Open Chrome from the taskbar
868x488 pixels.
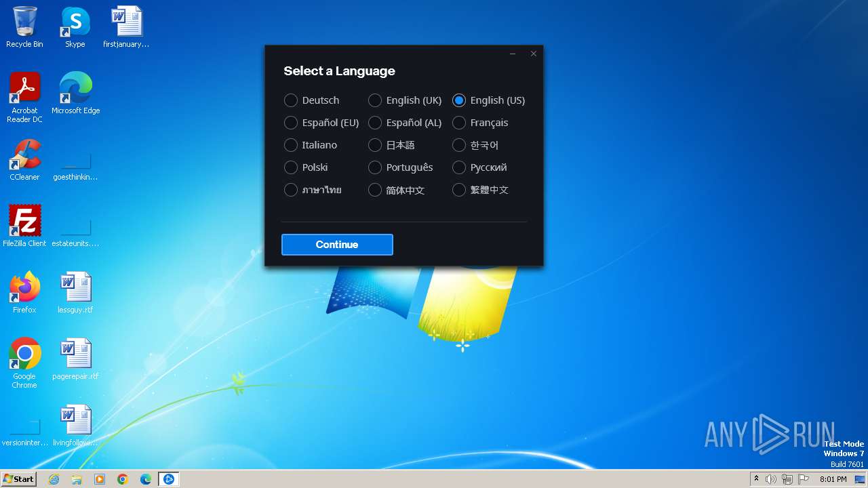click(123, 479)
